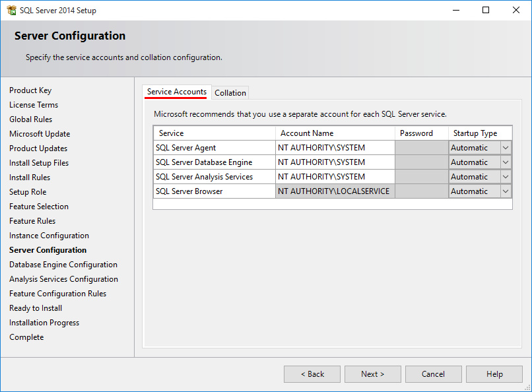
Task: Open Startup Type dropdown for SQL Server Analysis Services
Action: coord(506,177)
